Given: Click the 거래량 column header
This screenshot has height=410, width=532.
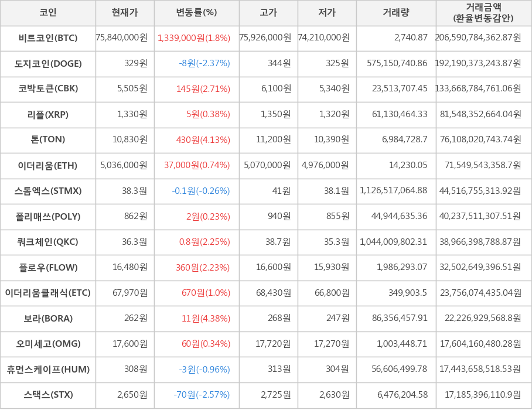Looking at the screenshot, I should click(x=396, y=12).
